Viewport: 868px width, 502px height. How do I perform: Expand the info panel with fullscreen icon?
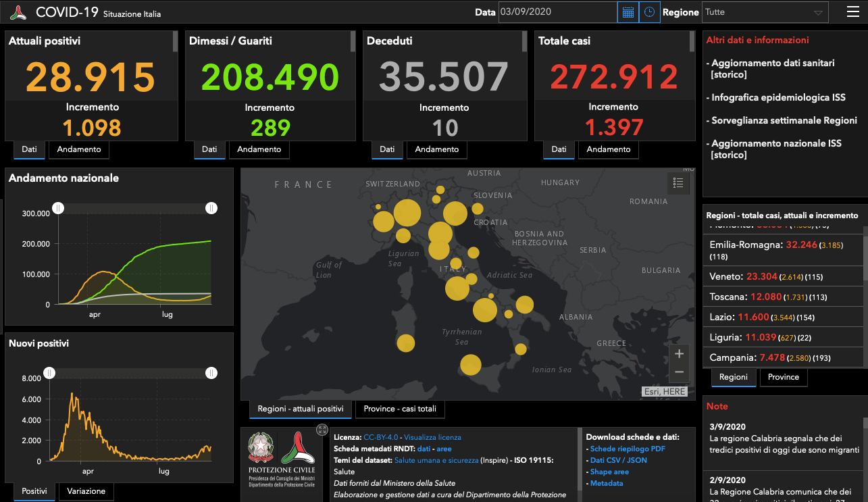pyautogui.click(x=322, y=430)
